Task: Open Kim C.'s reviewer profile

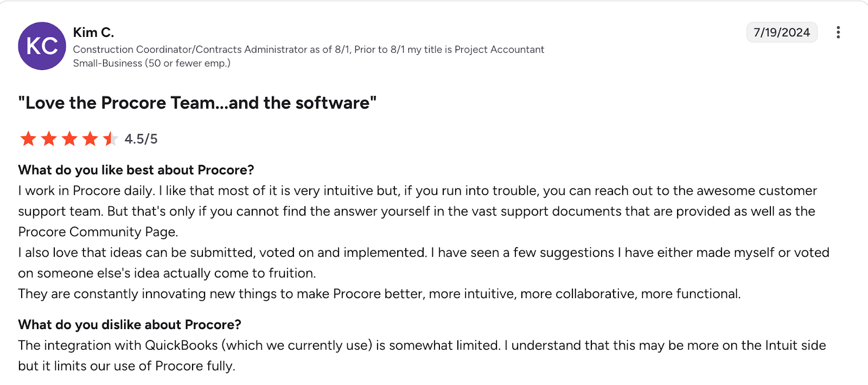Action: (x=93, y=32)
